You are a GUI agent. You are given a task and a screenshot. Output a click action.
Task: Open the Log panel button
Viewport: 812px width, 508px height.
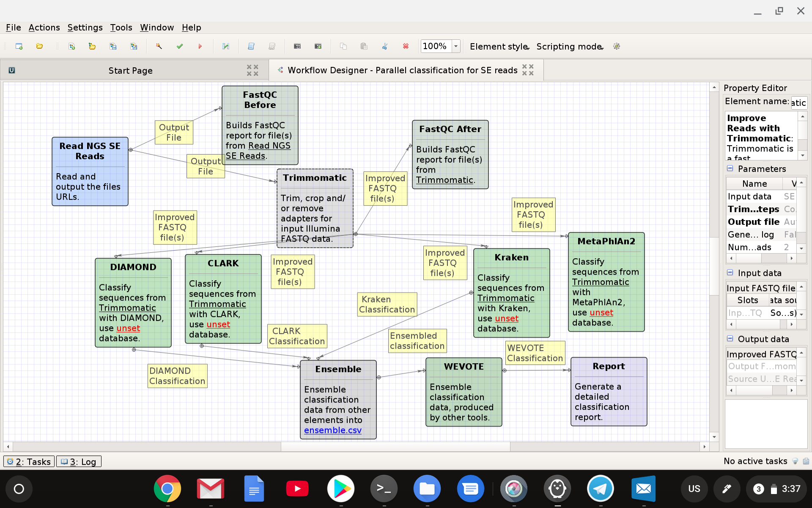[x=79, y=461]
